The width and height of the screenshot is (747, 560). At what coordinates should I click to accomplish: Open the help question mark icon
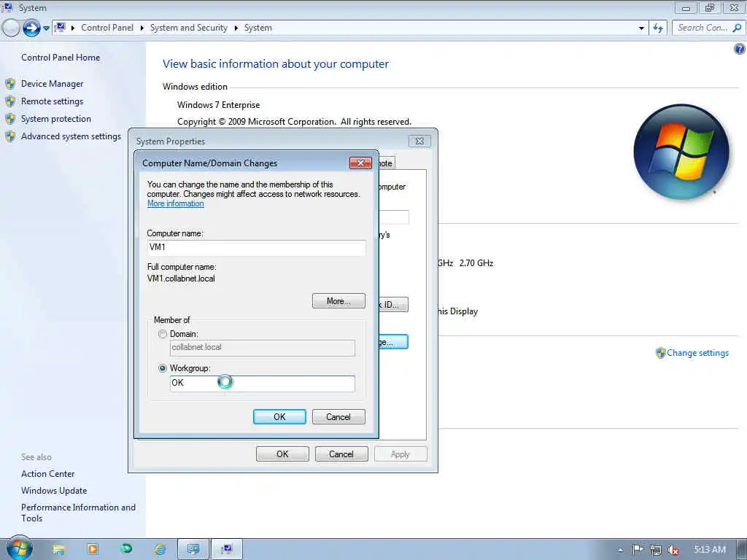pos(739,49)
